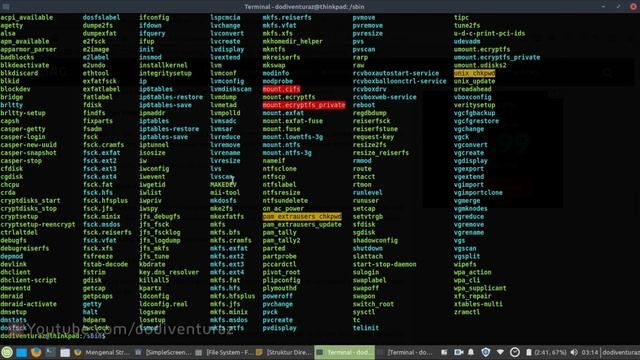Click the highlighted mount.cifs entry

pos(281,89)
